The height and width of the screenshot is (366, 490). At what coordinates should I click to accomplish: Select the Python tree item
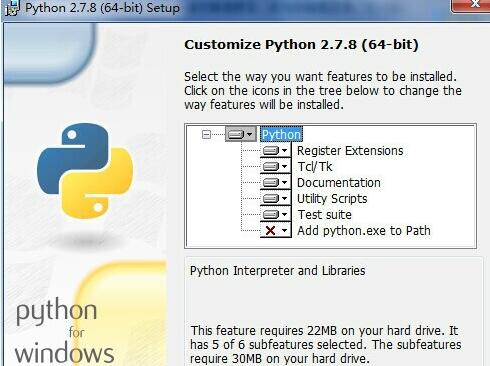281,134
